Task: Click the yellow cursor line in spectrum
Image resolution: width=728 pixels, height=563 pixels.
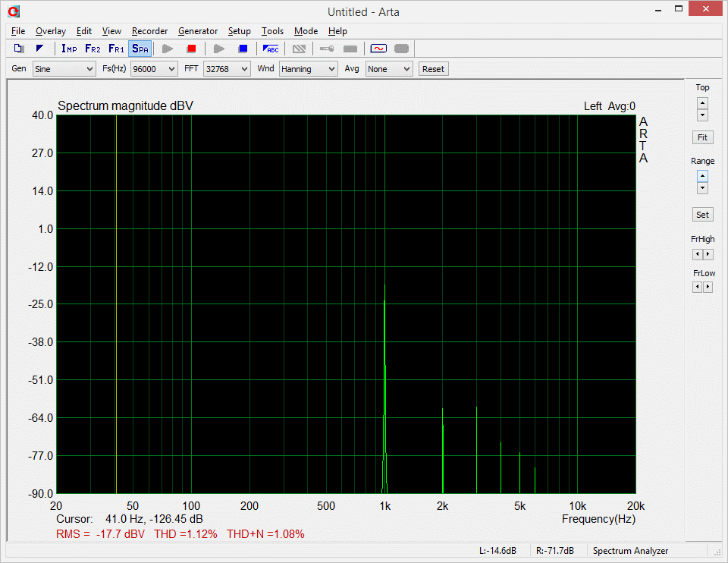Action: pos(116,304)
